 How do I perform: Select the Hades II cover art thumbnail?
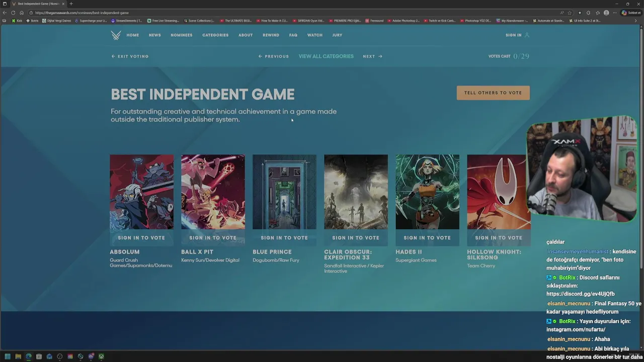[x=427, y=192]
